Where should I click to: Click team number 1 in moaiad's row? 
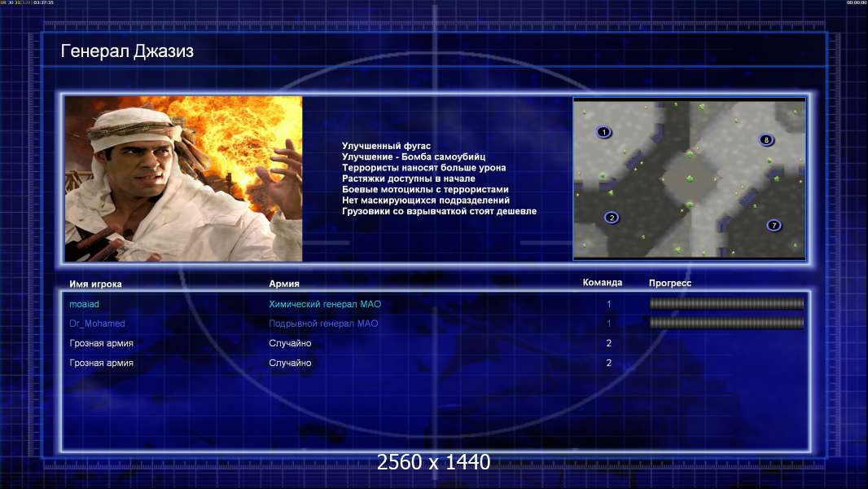point(608,304)
